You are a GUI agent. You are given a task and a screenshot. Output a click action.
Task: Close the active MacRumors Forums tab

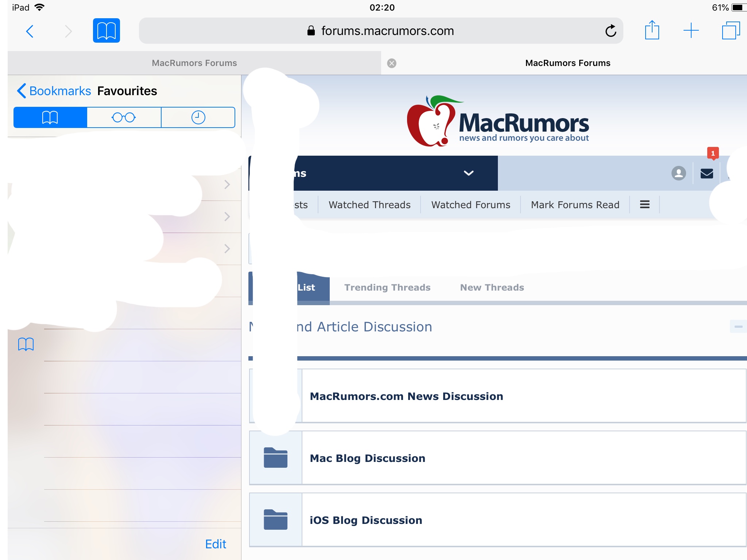[x=392, y=63]
